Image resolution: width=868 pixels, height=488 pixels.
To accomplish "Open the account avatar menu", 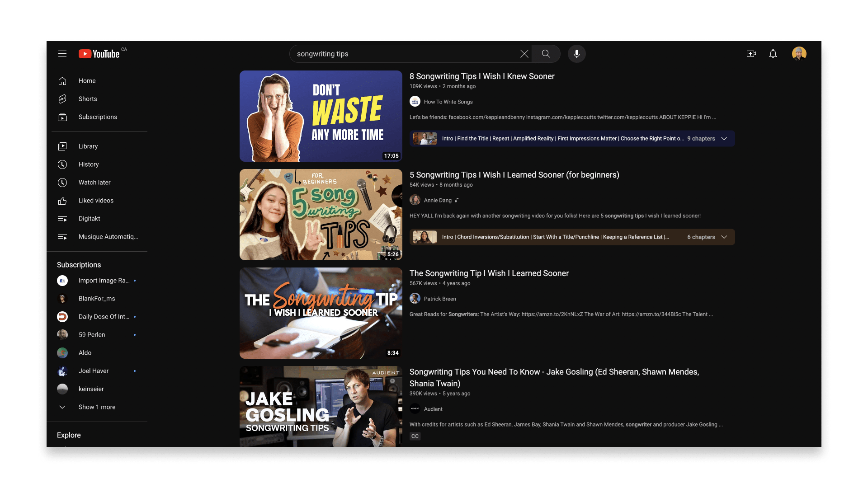I will (x=799, y=54).
